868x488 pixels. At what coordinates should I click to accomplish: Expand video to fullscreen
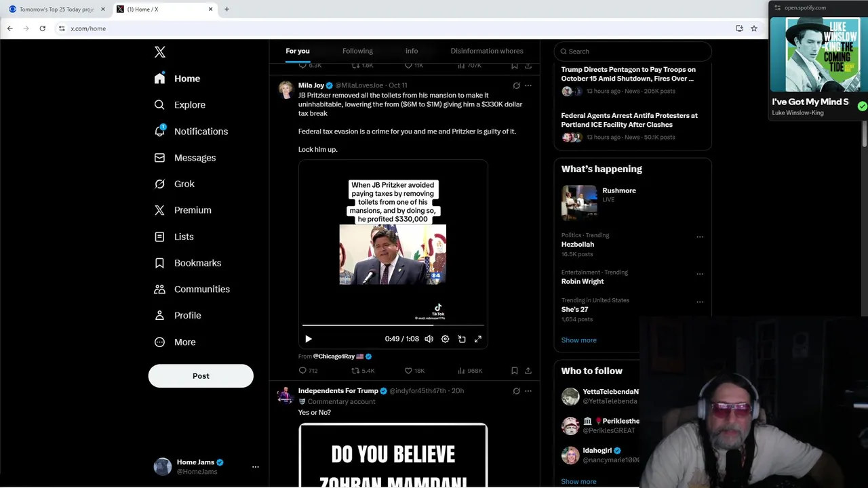(478, 339)
